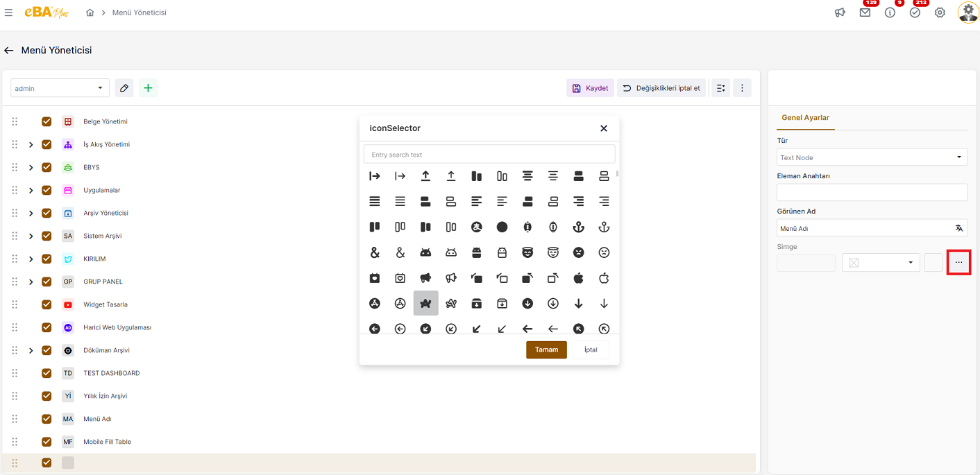Click the Kaydet save button
Screen dimensions: 980x475
tap(590, 88)
